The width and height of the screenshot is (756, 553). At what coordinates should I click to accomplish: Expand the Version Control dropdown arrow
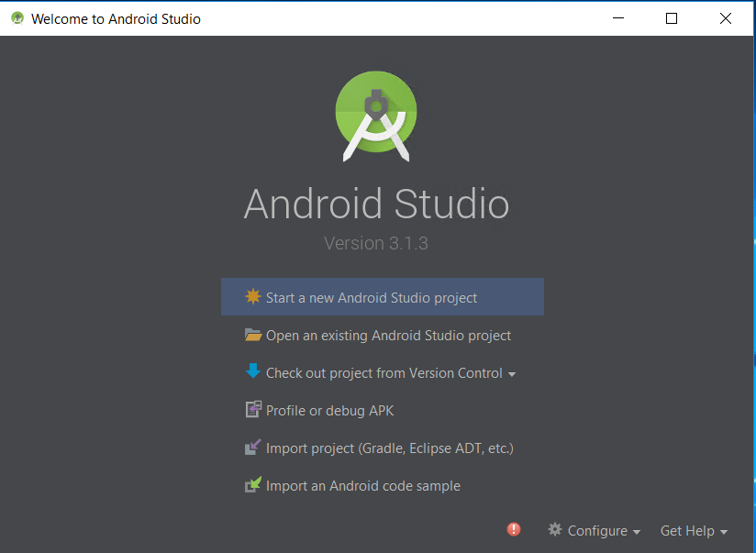point(512,374)
